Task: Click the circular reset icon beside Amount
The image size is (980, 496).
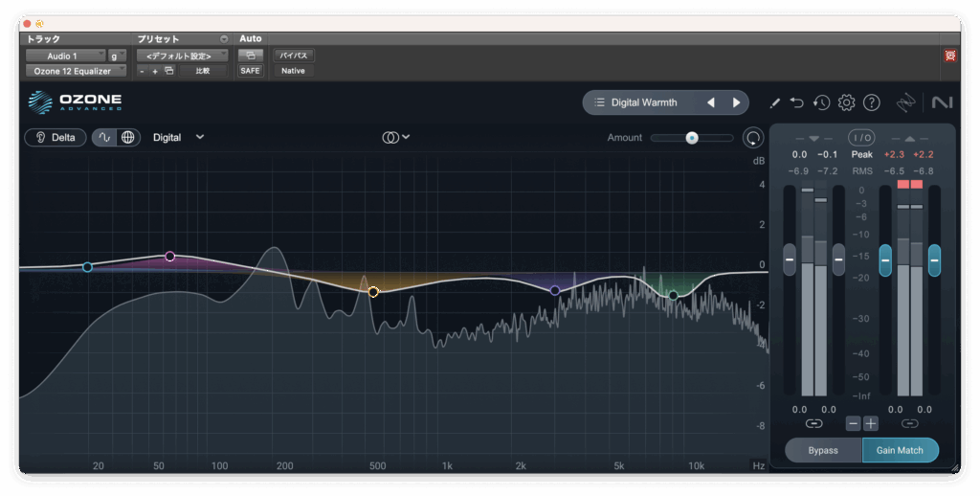Action: 753,138
